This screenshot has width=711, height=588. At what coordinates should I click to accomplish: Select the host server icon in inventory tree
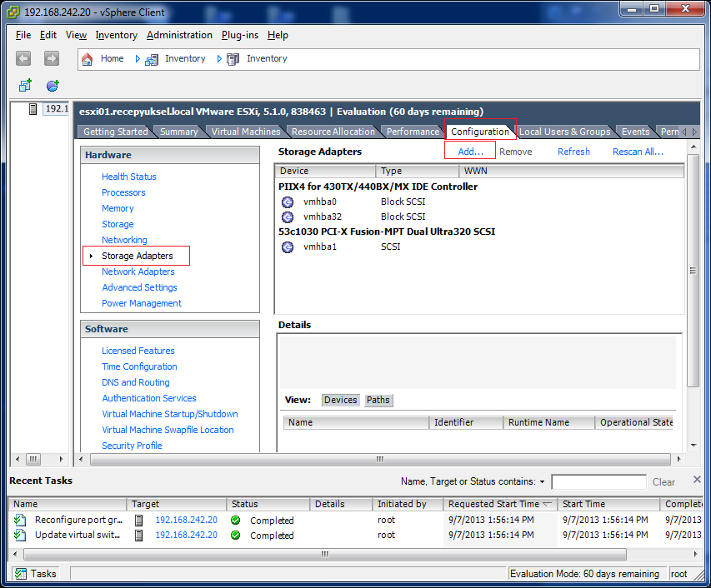pos(33,109)
